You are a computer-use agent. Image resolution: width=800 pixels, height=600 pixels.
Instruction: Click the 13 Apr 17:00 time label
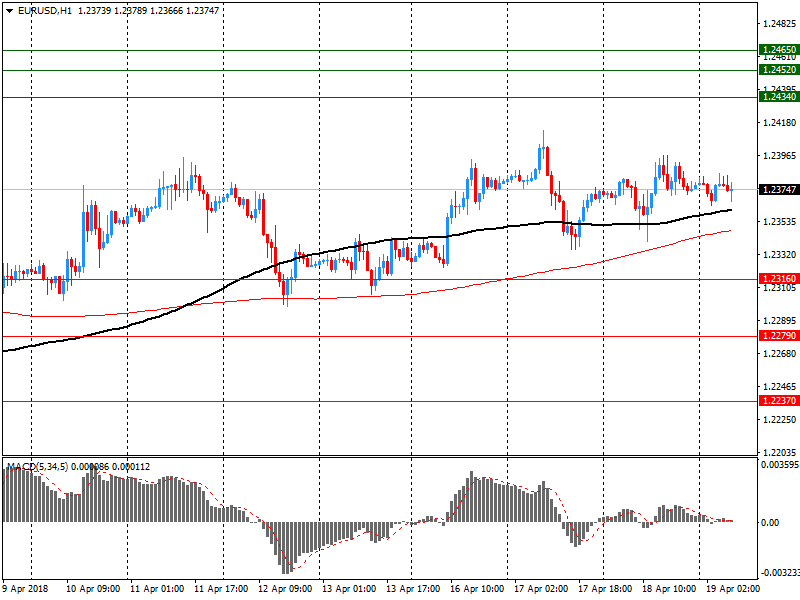pyautogui.click(x=413, y=589)
